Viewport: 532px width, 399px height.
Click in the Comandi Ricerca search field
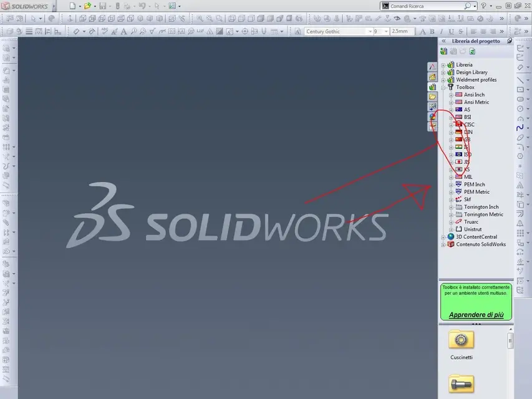point(426,6)
